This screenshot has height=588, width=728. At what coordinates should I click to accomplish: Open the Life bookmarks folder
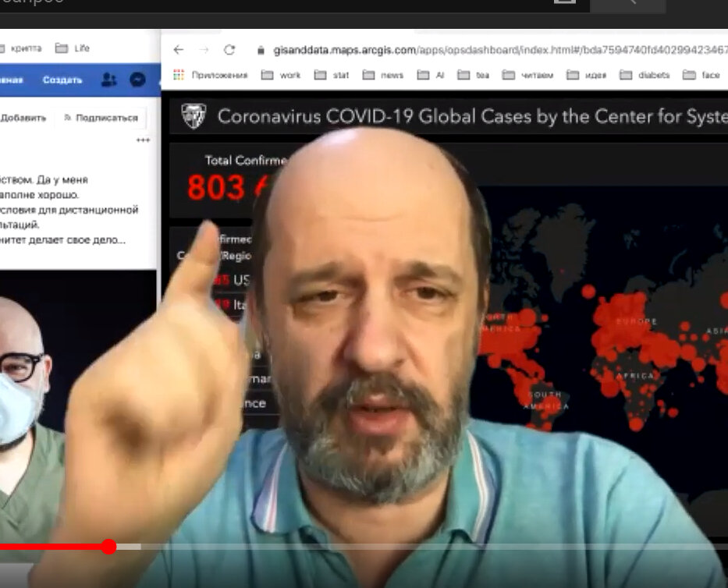(73, 48)
